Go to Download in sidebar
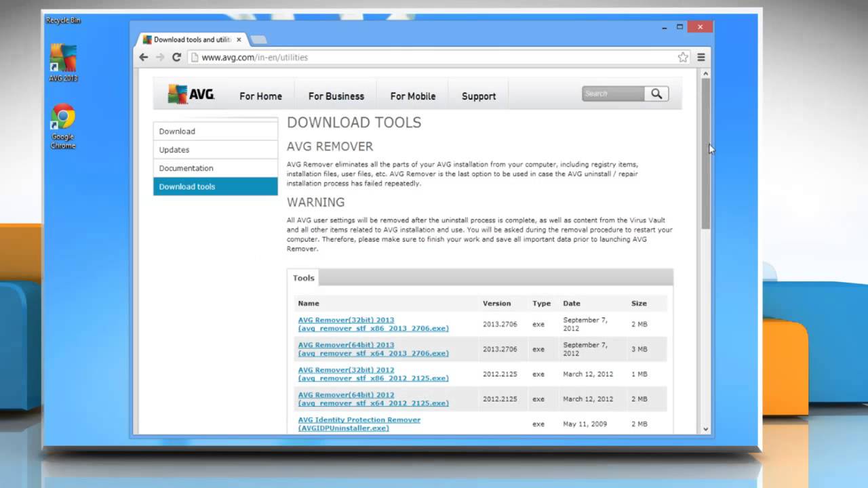Screen dimensions: 868x488 tap(216, 131)
